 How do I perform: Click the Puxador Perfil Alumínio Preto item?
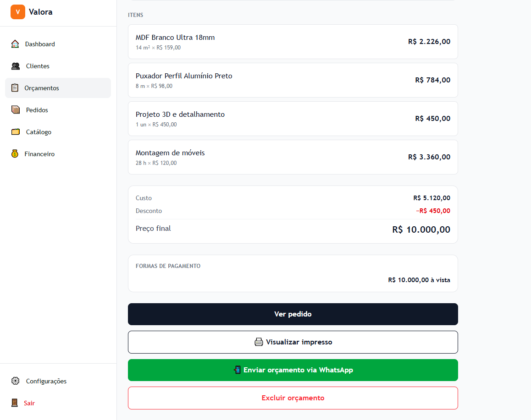[293, 80]
